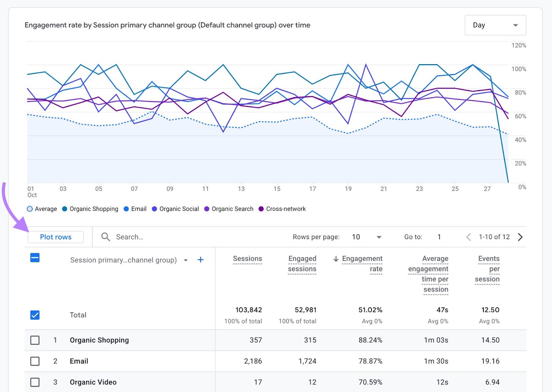Click the dotted Average legend icon
This screenshot has width=552, height=392.
click(30, 209)
